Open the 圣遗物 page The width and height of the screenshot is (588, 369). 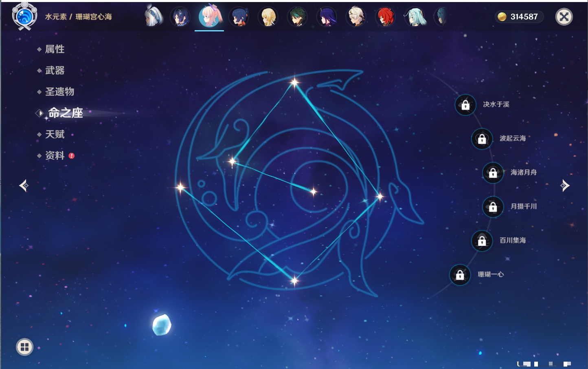[59, 92]
